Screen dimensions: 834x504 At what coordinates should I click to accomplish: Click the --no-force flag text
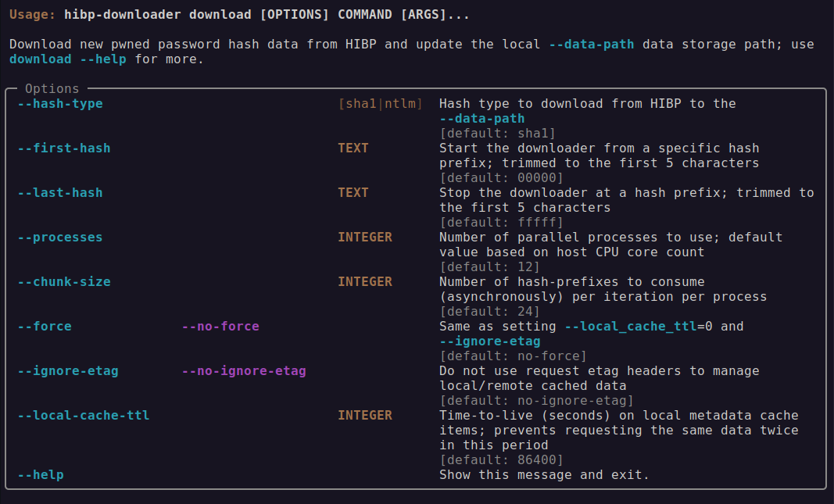point(220,327)
